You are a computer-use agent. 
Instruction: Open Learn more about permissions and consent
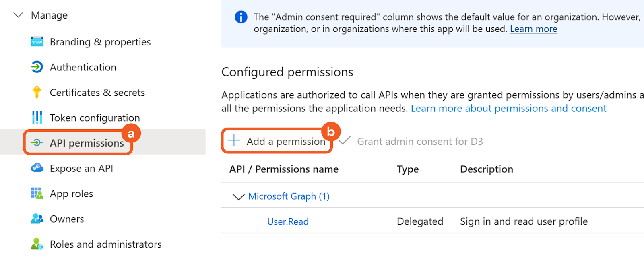coord(508,109)
